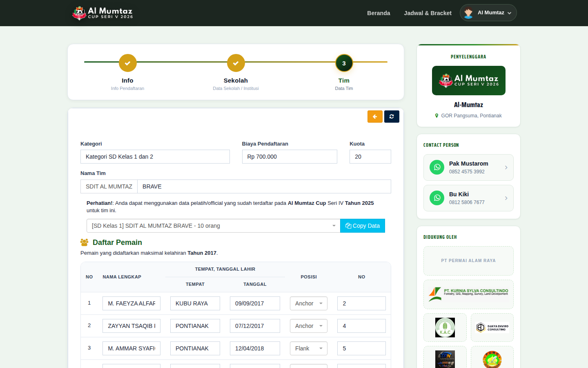Open the previous team data dropdown
588x368 pixels.
point(213,226)
